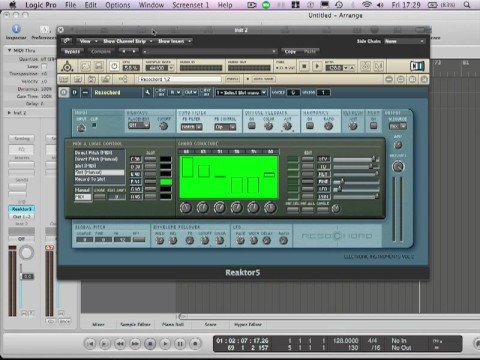Click the Input level knob

click(81, 127)
